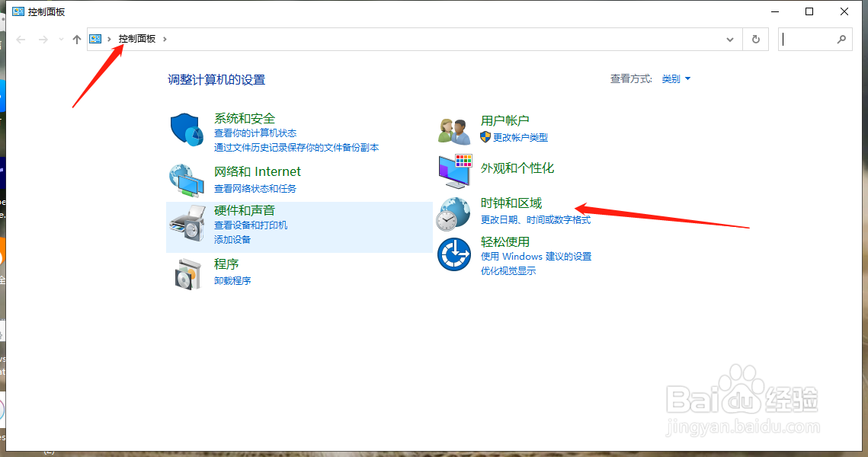
Task: Open the Hardware and Sound printer icon
Action: [187, 223]
